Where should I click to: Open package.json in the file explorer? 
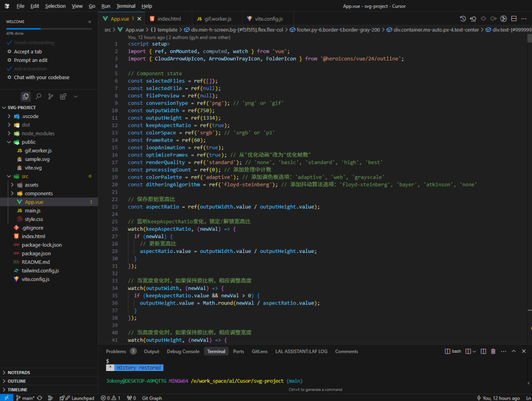click(x=36, y=253)
